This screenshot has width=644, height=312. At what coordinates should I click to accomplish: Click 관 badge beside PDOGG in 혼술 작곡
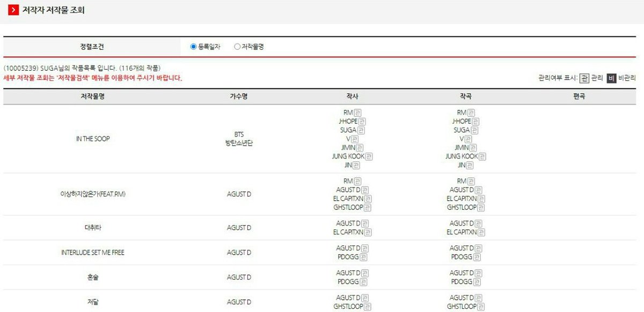[478, 282]
